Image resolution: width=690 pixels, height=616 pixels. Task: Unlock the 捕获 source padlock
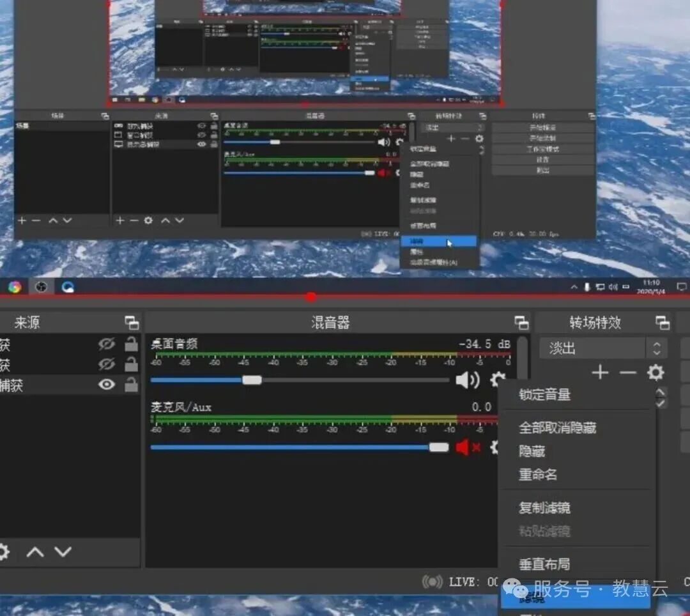[x=131, y=384]
